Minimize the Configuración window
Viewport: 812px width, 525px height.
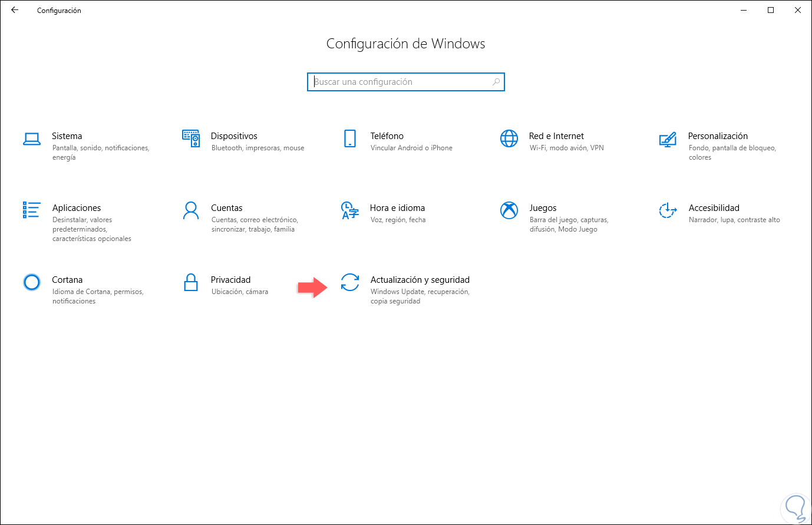(744, 10)
